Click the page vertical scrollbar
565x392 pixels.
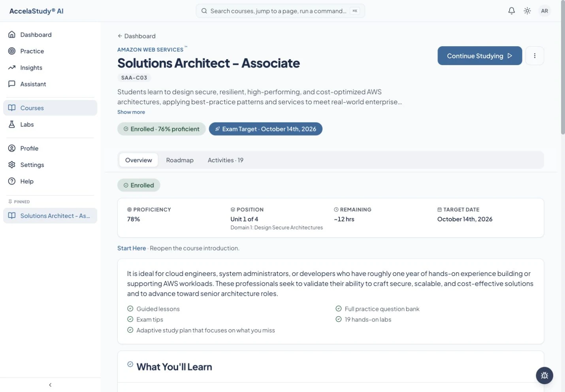(x=563, y=67)
